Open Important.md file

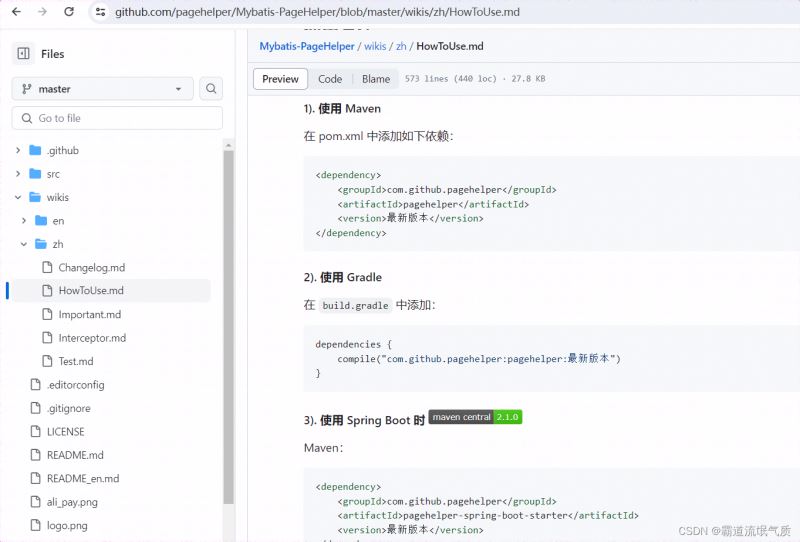tap(90, 314)
